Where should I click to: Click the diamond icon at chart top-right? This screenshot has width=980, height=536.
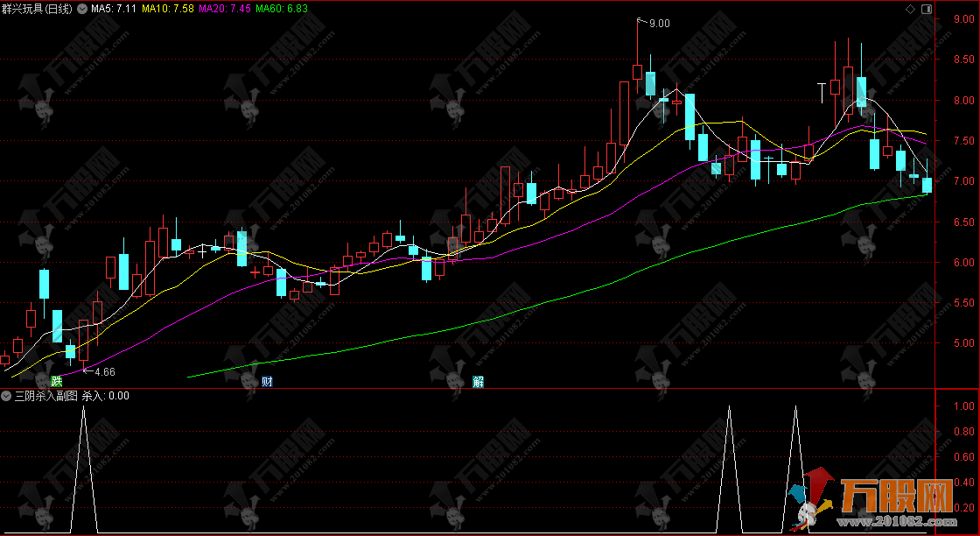[911, 9]
